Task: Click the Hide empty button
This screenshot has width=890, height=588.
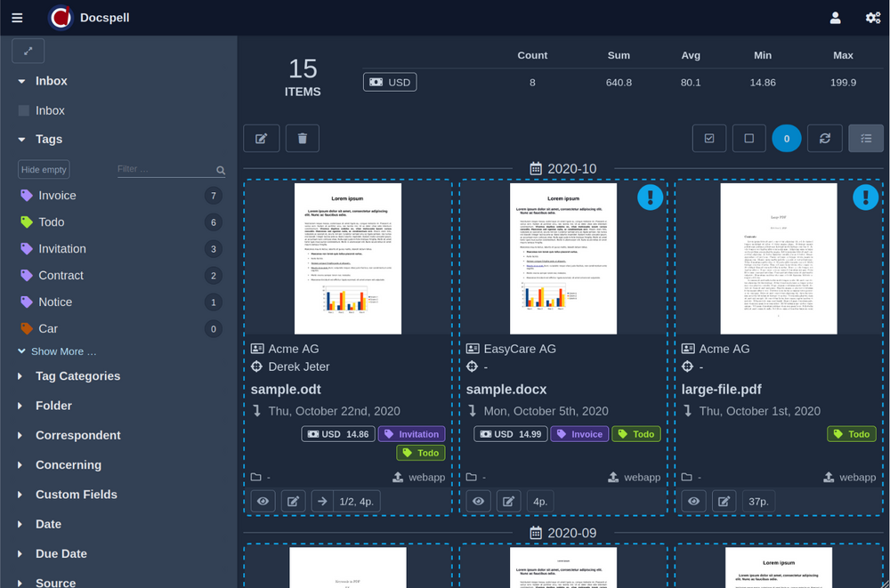Action: coord(44,170)
